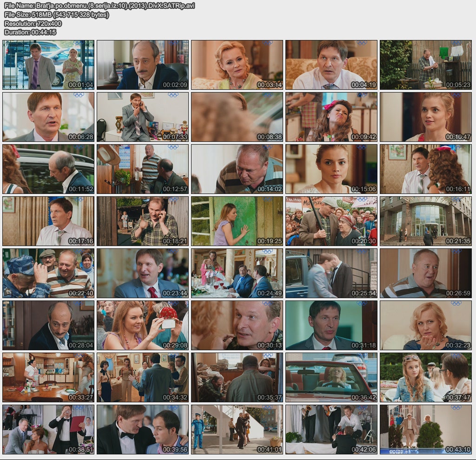Open the thumbnail marked 00:05:23

point(425,65)
